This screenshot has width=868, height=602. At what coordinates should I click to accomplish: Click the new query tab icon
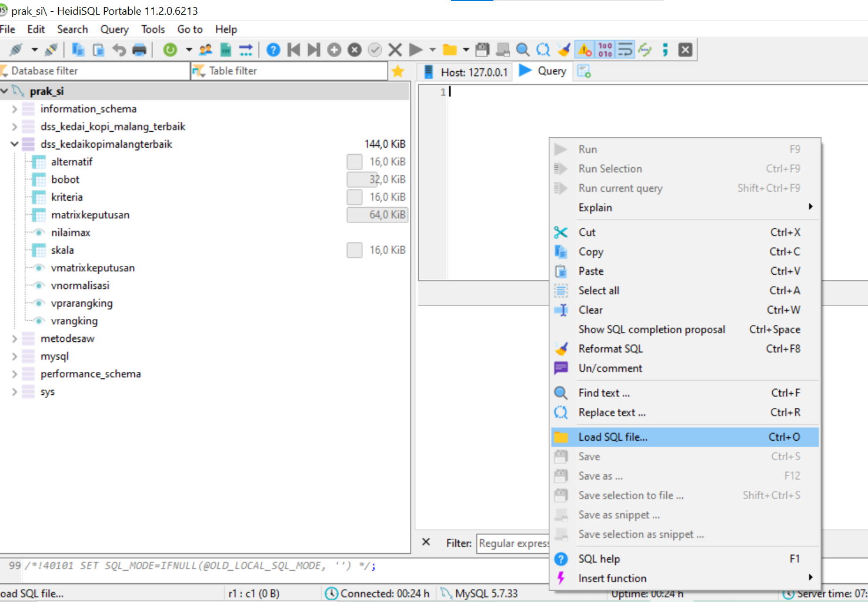[x=584, y=71]
